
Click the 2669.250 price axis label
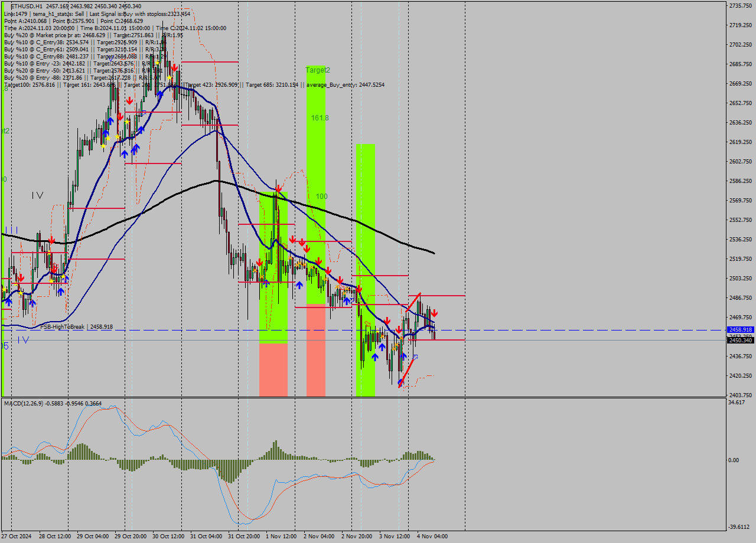tap(740, 83)
